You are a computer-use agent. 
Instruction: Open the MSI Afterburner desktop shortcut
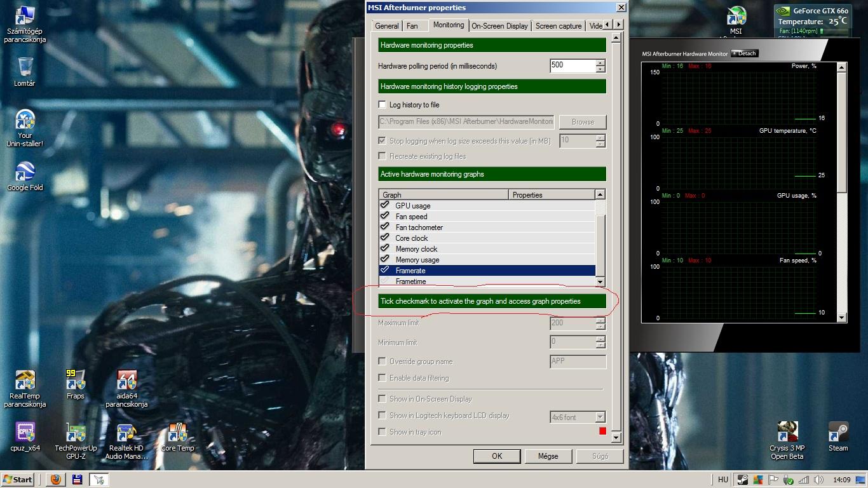(736, 22)
